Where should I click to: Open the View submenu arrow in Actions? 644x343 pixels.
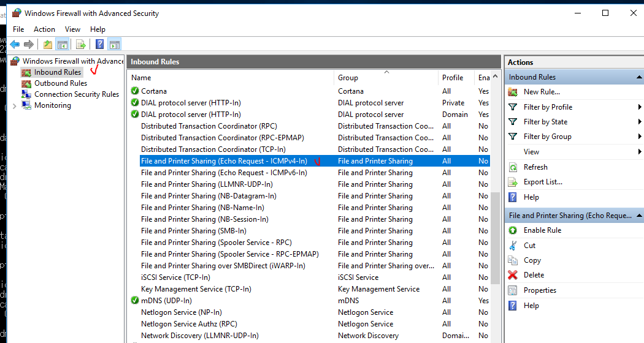(x=640, y=152)
